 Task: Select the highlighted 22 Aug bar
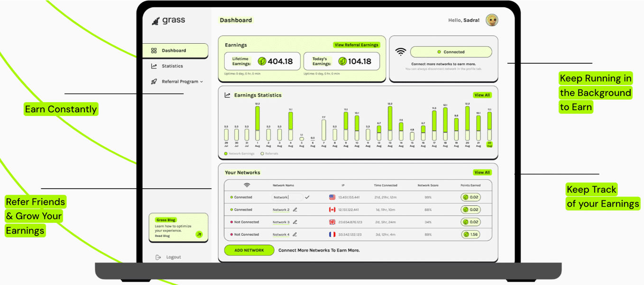489,126
